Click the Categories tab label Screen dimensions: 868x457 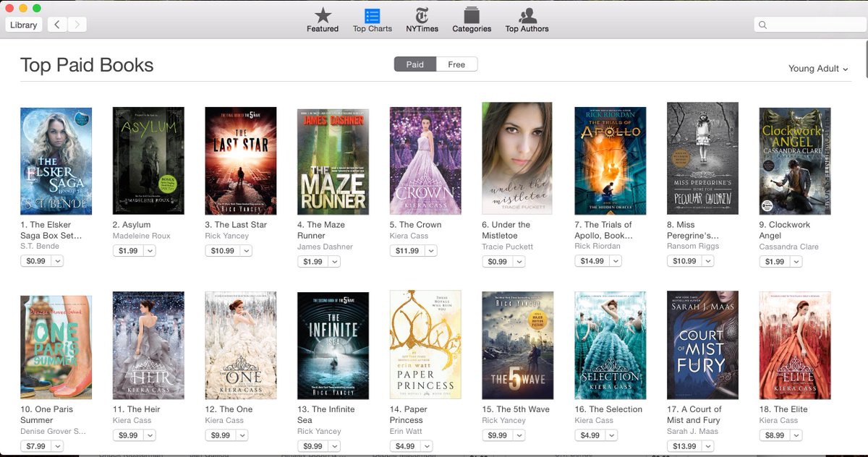(472, 29)
